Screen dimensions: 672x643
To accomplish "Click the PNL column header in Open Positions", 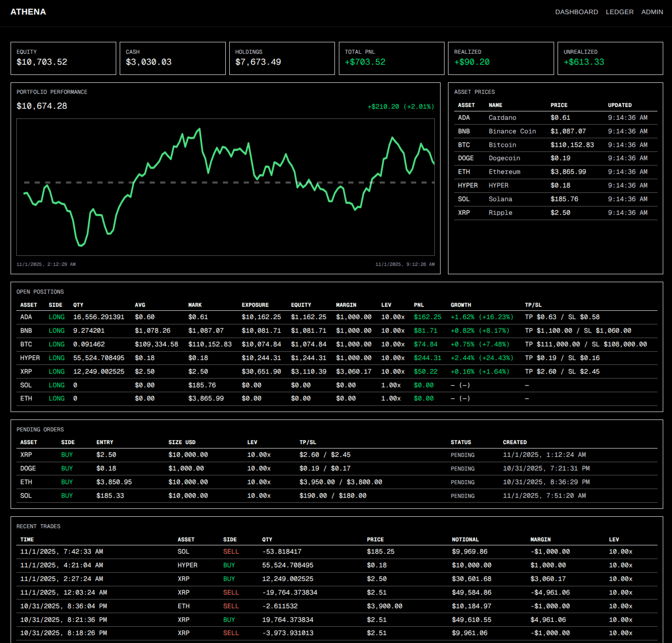I will (x=419, y=305).
